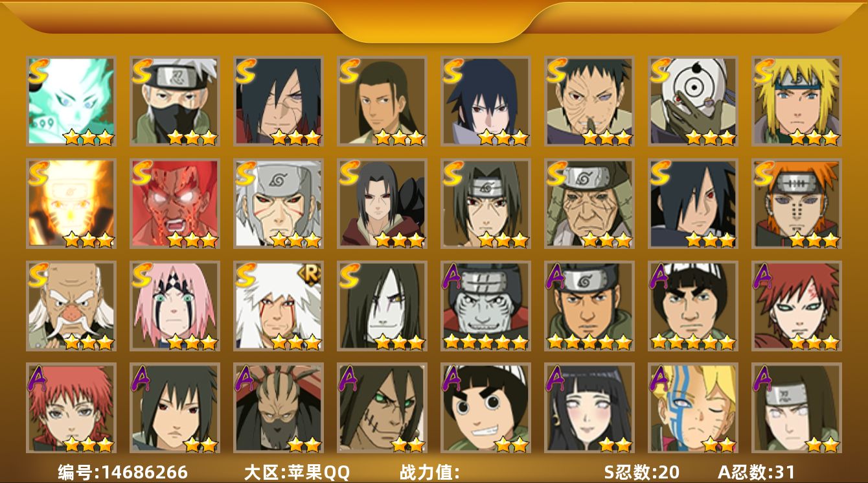The image size is (868, 483).
Task: Click the 大区:苹果QQ server label
Action: click(297, 473)
